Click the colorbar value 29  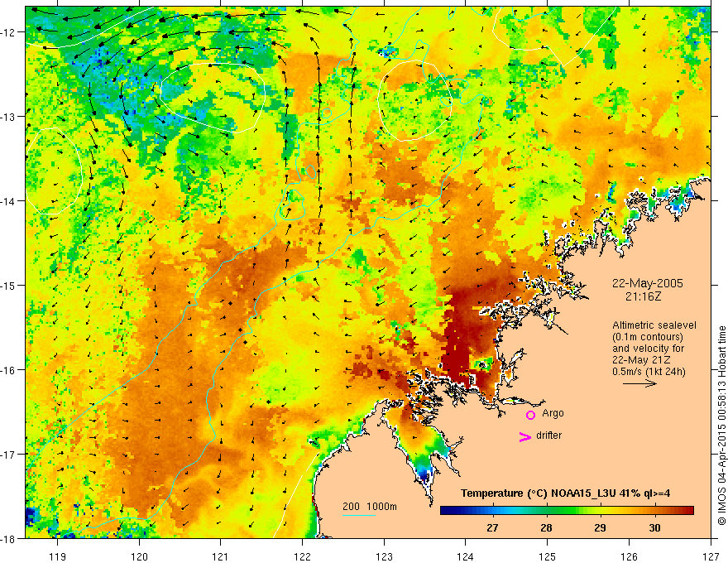(601, 527)
